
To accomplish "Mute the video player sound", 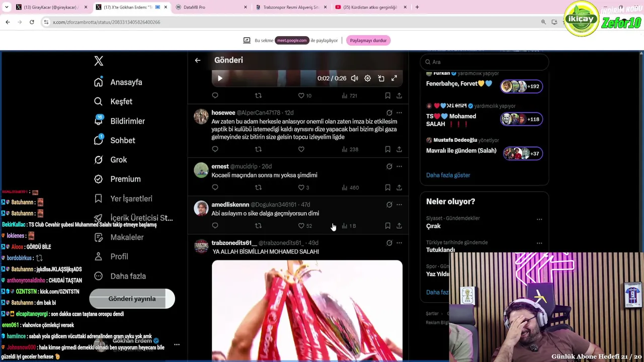I will coord(354,78).
